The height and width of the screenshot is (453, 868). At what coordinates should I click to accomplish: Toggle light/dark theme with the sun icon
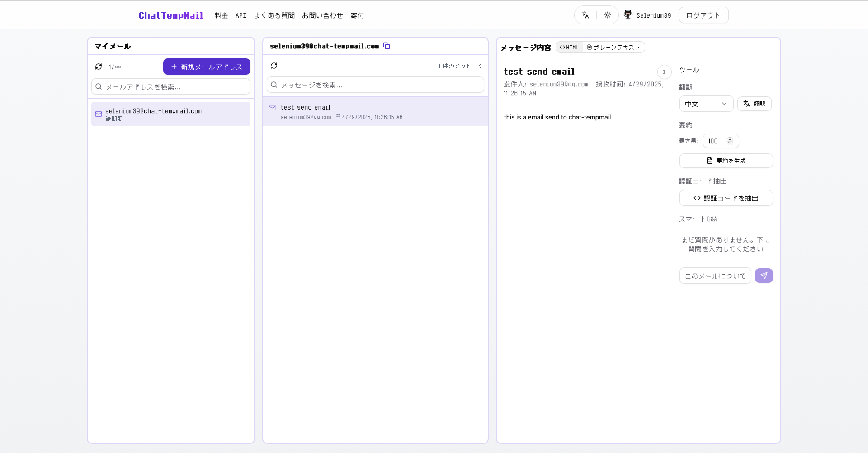click(x=608, y=15)
